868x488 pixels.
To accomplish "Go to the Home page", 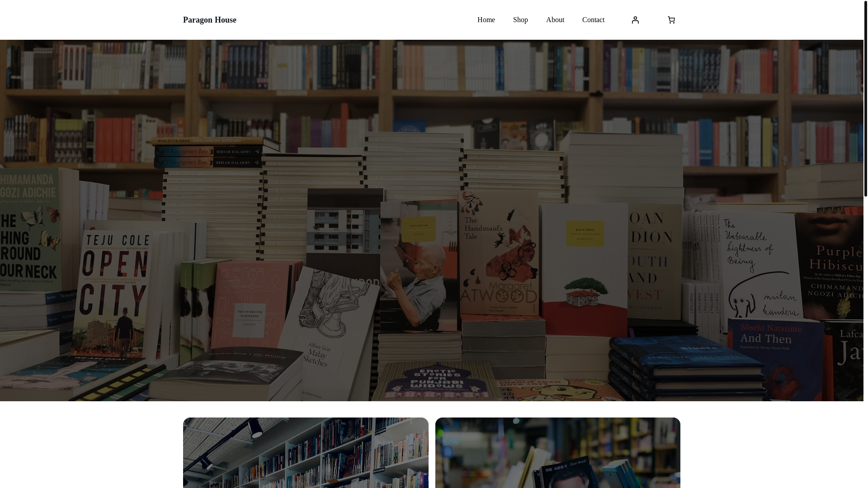I will (486, 20).
